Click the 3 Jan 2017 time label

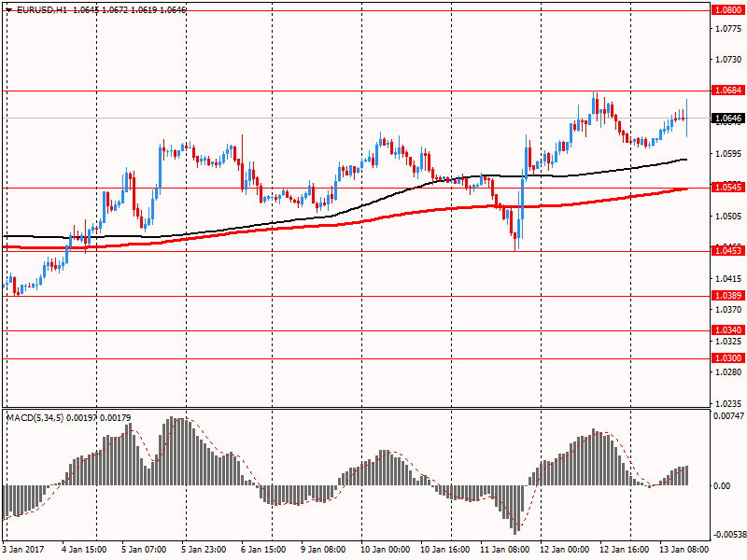[x=24, y=550]
